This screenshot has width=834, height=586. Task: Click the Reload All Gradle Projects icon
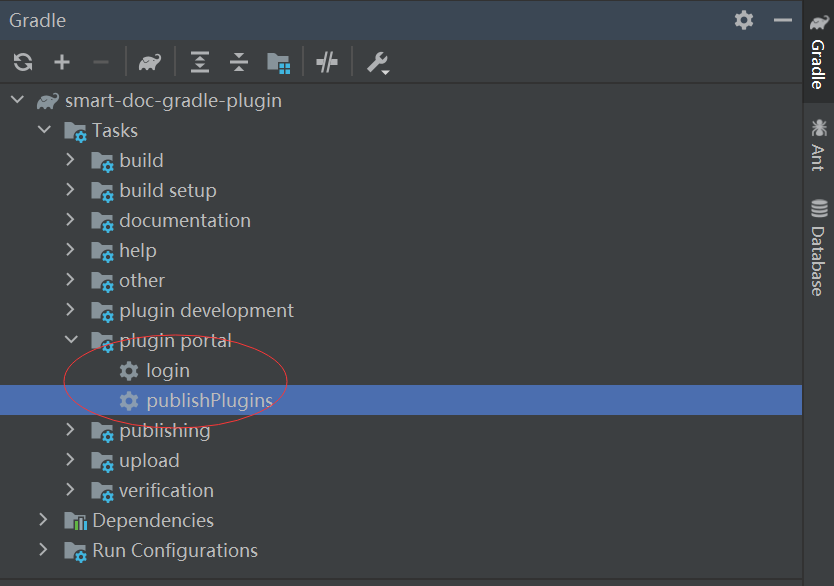click(x=23, y=62)
